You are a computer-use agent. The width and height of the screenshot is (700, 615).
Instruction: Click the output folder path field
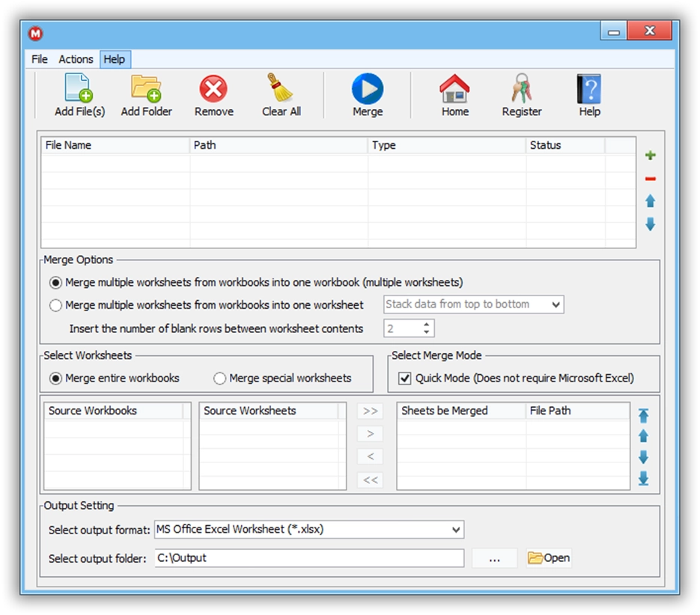[x=309, y=558]
